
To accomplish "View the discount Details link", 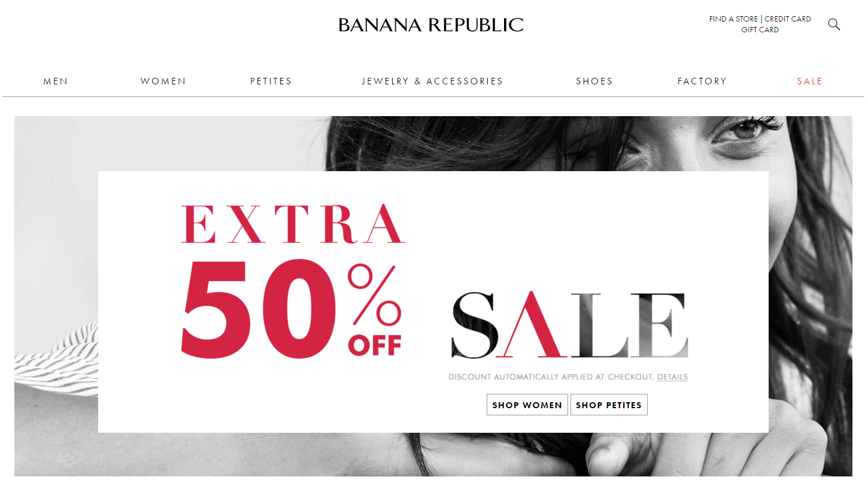I will point(672,377).
